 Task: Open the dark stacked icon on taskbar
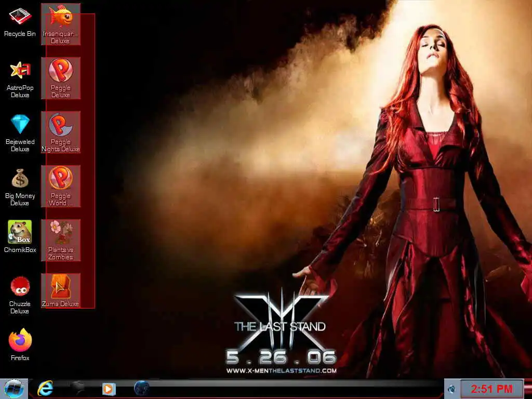tap(78, 389)
